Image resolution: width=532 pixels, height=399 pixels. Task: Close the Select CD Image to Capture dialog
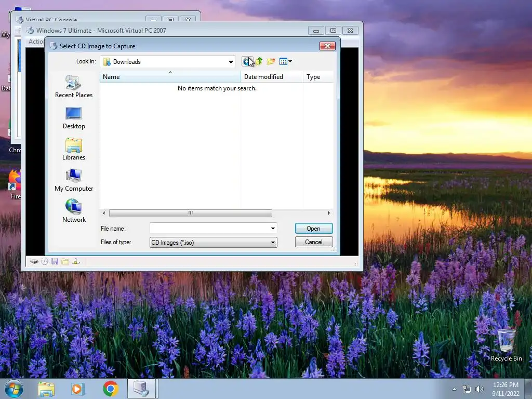pyautogui.click(x=327, y=46)
